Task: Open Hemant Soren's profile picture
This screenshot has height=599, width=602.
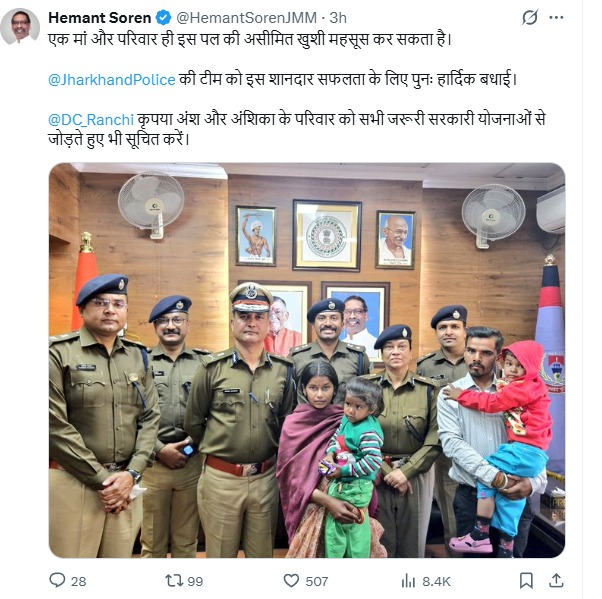Action: (20, 27)
